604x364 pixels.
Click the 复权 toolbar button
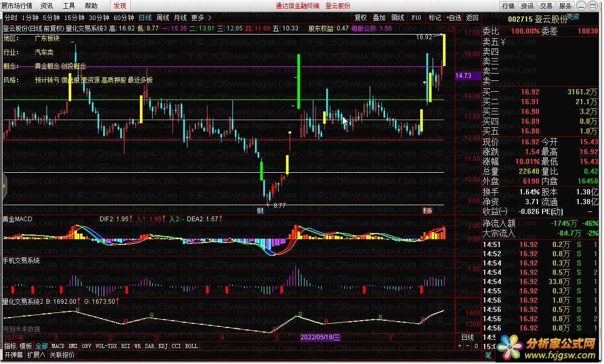coord(361,18)
